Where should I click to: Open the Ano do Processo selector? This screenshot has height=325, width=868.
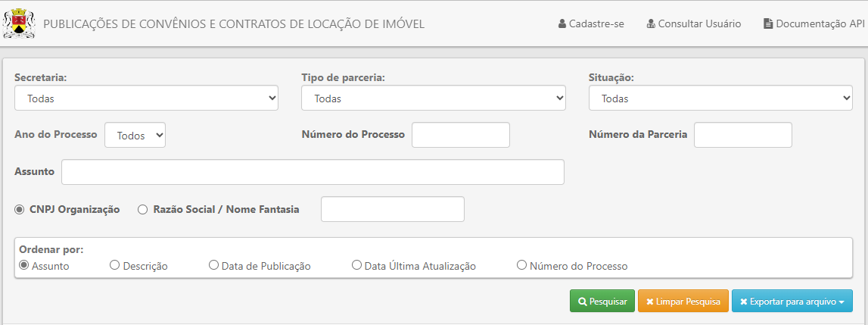tap(135, 136)
